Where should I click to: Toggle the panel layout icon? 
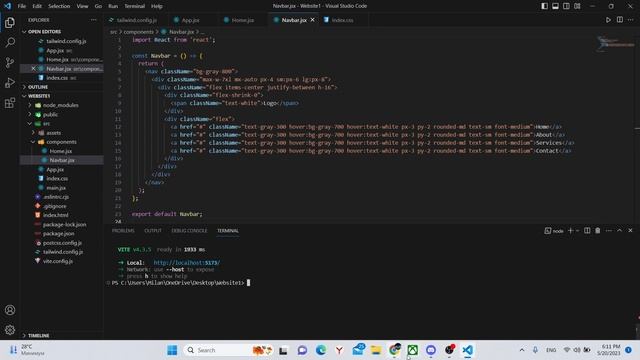click(556, 6)
